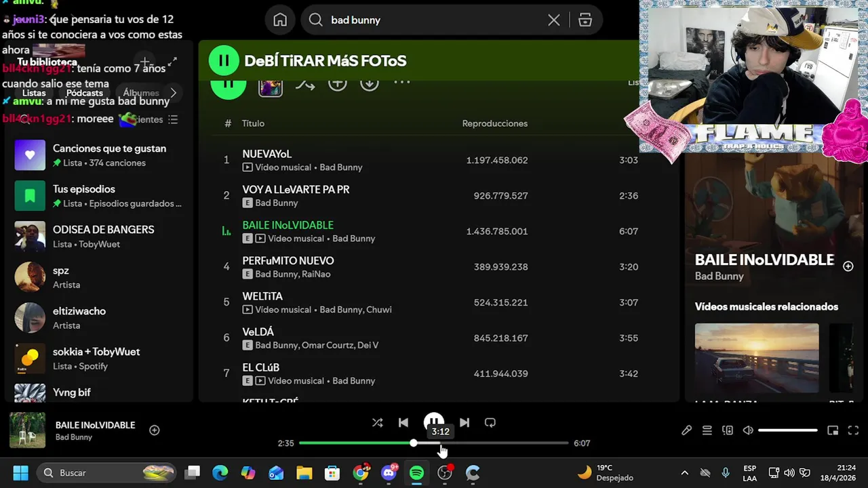The width and height of the screenshot is (868, 488).
Task: Filter library by Listas
Action: (34, 93)
